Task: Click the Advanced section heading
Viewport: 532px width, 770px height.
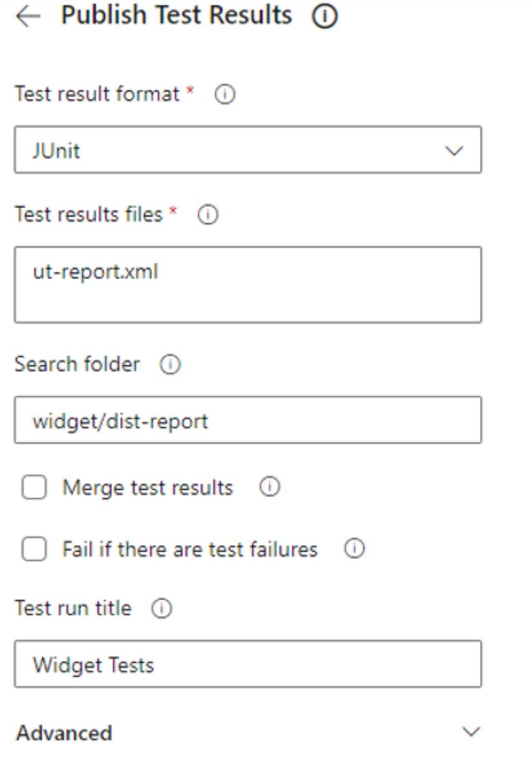Action: coord(64,733)
